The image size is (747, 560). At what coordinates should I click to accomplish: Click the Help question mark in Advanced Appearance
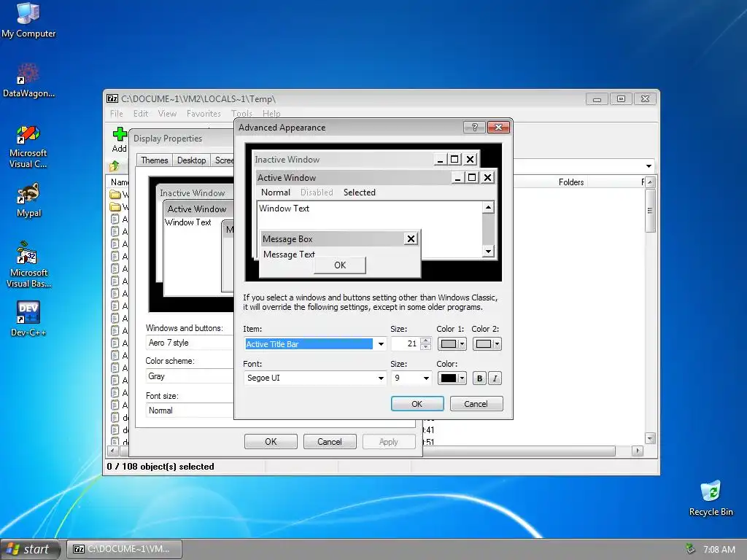(474, 127)
